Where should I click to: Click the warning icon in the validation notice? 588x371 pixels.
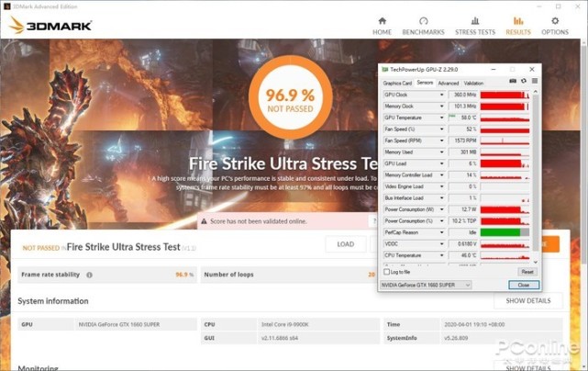click(x=204, y=221)
